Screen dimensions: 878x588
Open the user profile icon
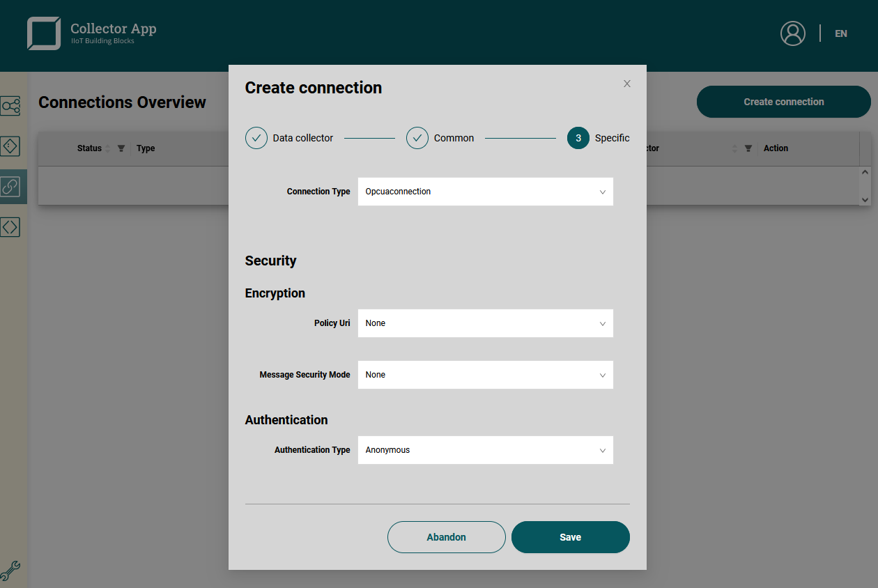(792, 33)
